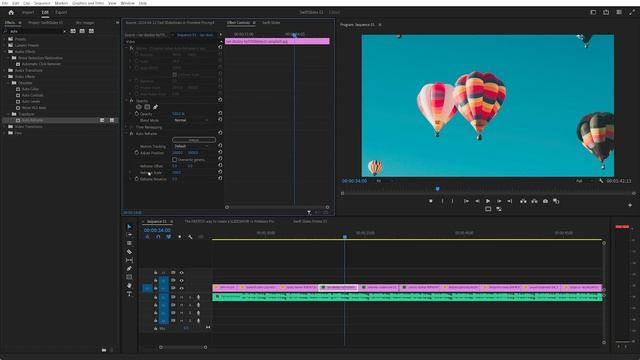Viewport: 640px width, 360px height.
Task: Hide the topmost video track eye icon
Action: pyautogui.click(x=182, y=273)
